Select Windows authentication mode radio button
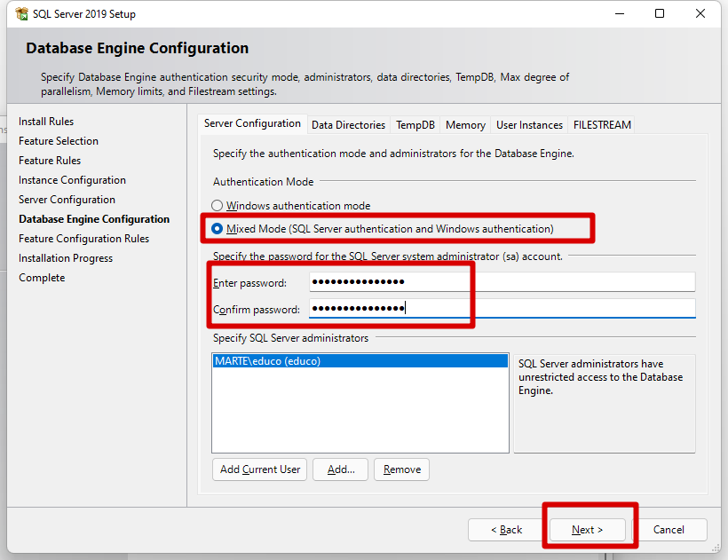Image resolution: width=728 pixels, height=560 pixels. pyautogui.click(x=217, y=206)
